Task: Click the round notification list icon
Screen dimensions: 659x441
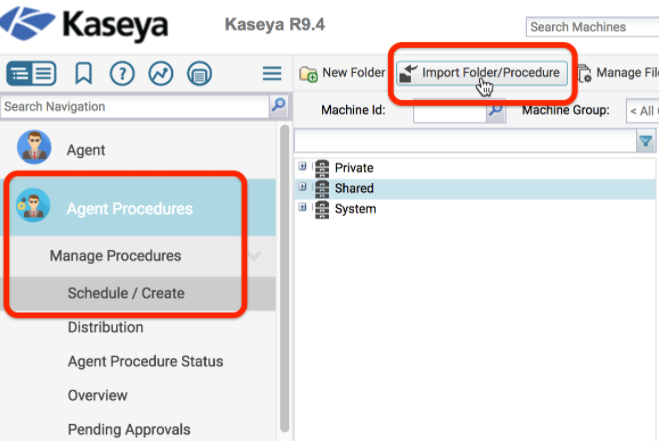Action: coord(199,74)
